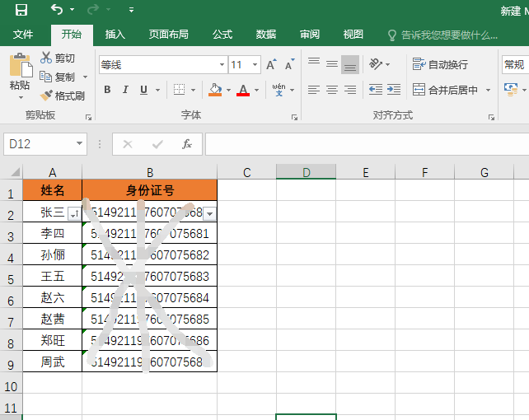Click the 合并后居中 merge and center button
Screen dimensions: 529x420
[445, 90]
